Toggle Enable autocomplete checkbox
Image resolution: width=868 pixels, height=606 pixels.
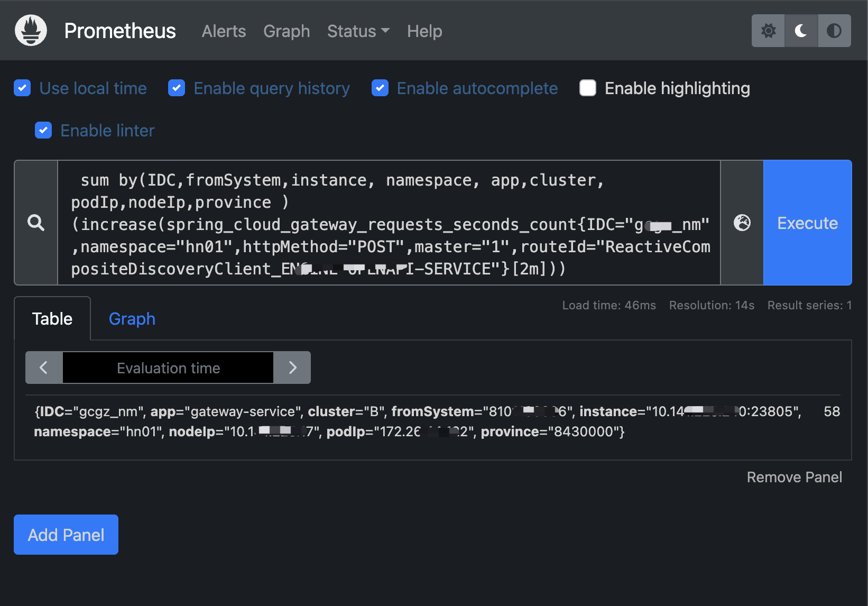(x=380, y=88)
